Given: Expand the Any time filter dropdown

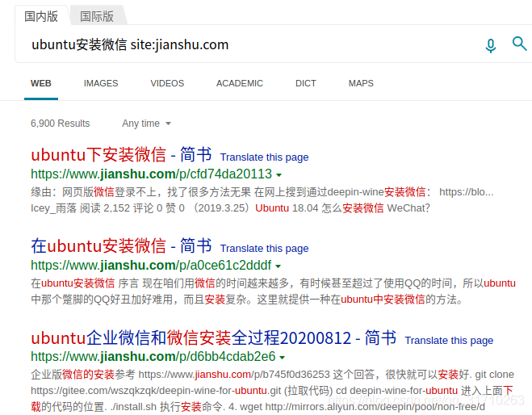Looking at the screenshot, I should click(x=147, y=124).
